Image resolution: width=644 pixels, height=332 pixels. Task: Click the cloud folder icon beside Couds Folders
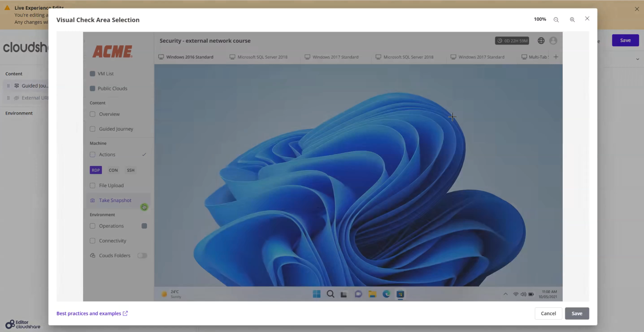(92, 255)
